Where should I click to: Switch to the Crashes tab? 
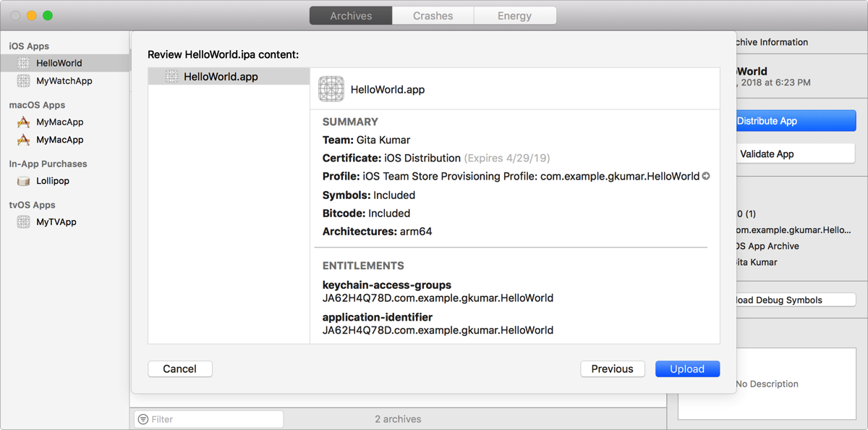[x=433, y=16]
